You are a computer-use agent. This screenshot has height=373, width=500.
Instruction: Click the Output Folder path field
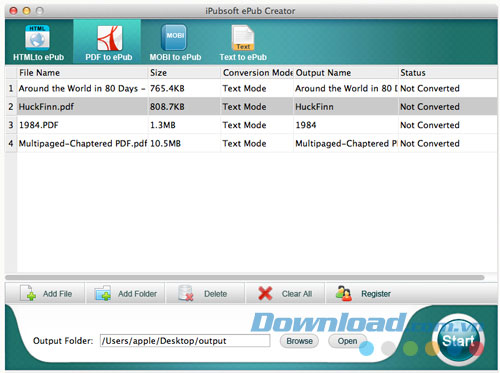(185, 341)
